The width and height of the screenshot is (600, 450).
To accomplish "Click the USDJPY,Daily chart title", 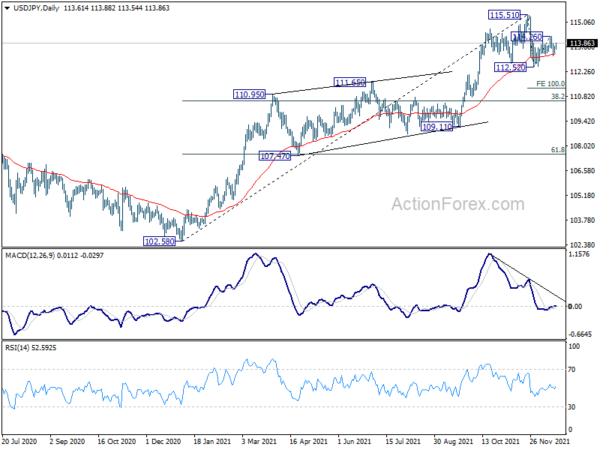I will click(x=36, y=8).
